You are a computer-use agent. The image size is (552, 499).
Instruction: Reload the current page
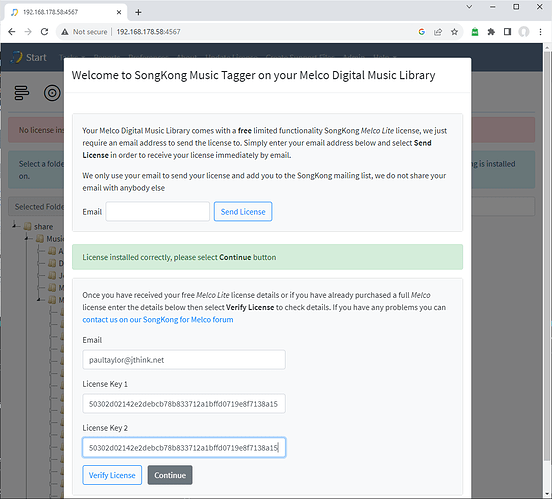pyautogui.click(x=44, y=32)
